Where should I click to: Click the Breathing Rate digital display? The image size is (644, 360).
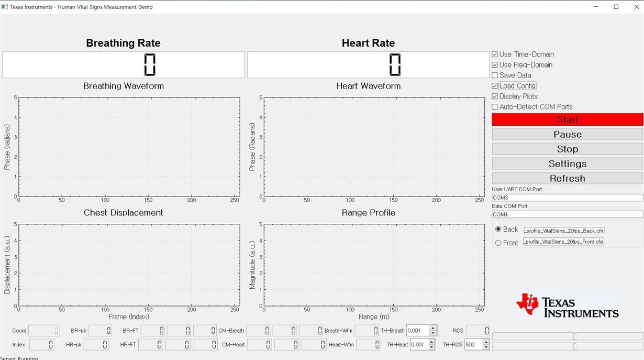[124, 65]
